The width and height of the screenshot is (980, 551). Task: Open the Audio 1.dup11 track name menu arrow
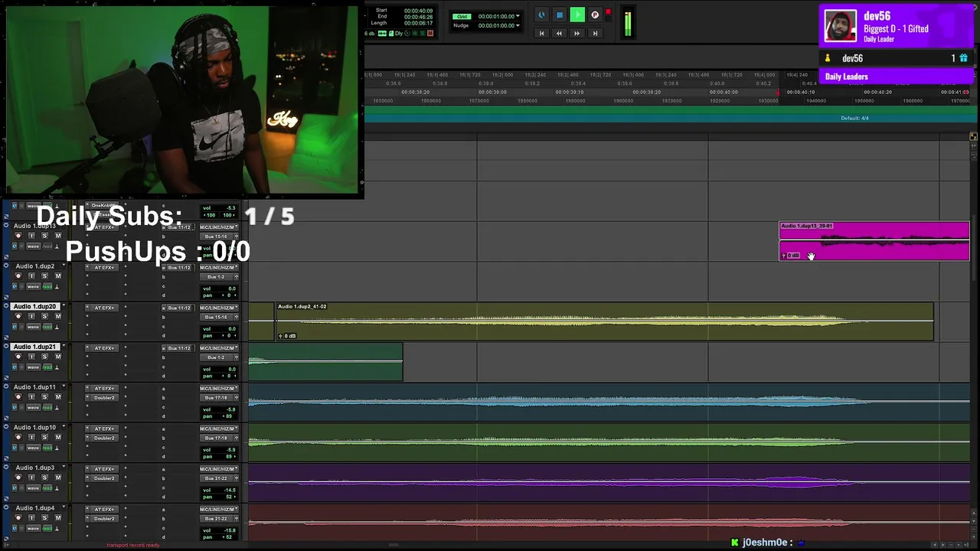[64, 386]
